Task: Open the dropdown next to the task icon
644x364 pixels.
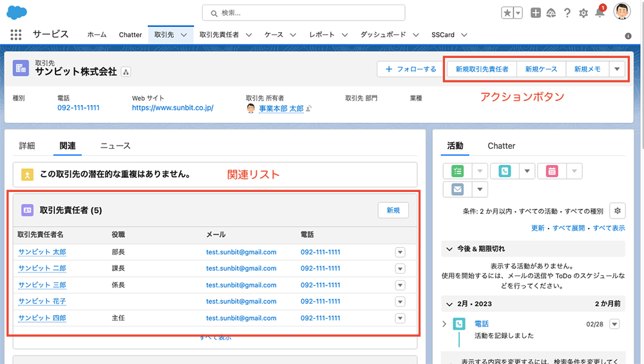Action: [480, 171]
